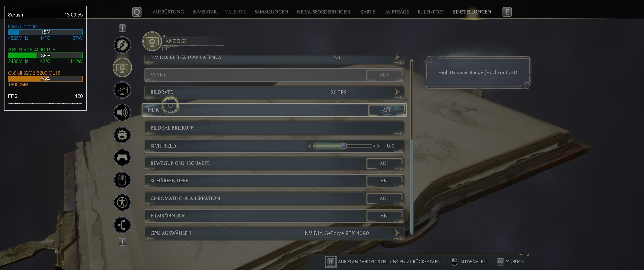Click the Q previous-tab key icon
644x270 pixels.
(137, 12)
